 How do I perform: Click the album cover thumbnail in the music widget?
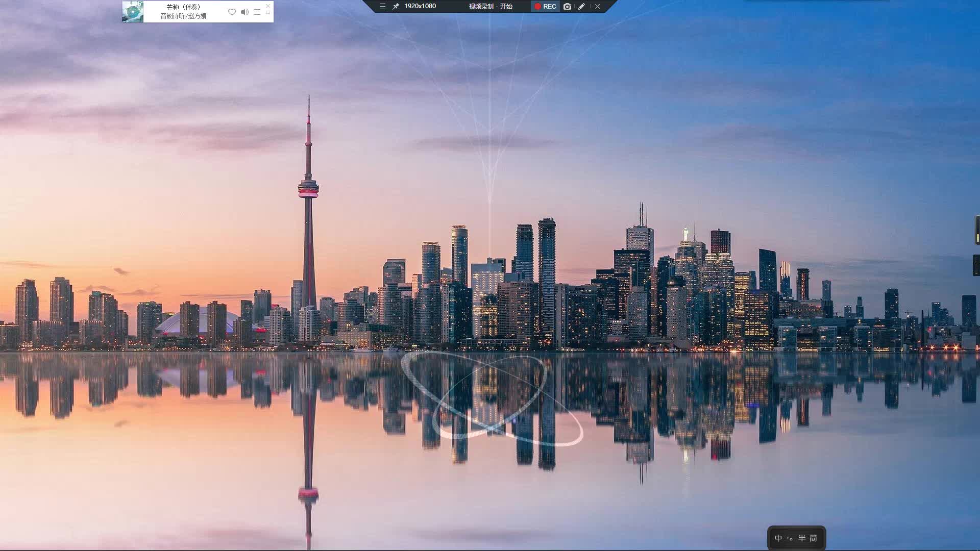tap(133, 12)
